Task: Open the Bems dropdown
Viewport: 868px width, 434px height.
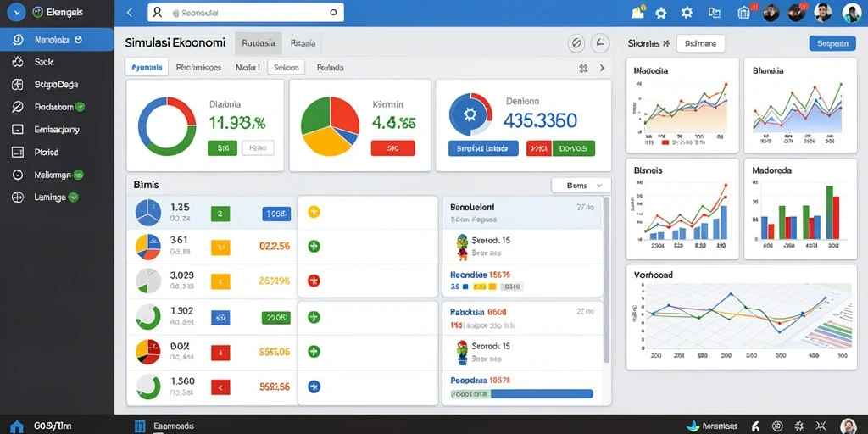Action: [581, 186]
